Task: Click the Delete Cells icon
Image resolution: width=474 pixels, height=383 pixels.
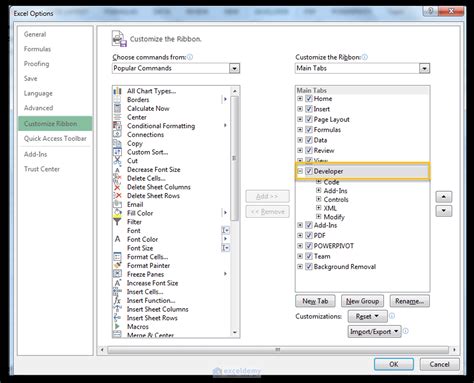Action: [117, 178]
